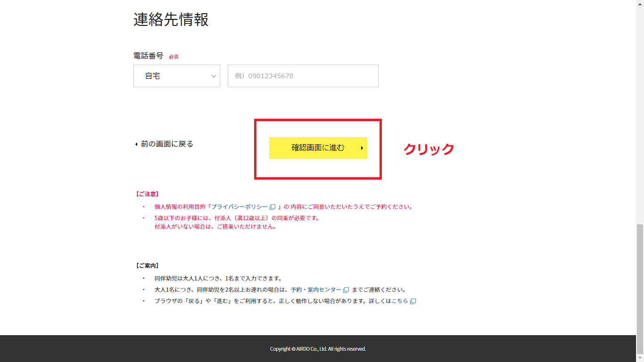Viewport: 644px width, 362px height.
Task: Click the chevron arrow in the 自宅 selector
Action: point(214,76)
